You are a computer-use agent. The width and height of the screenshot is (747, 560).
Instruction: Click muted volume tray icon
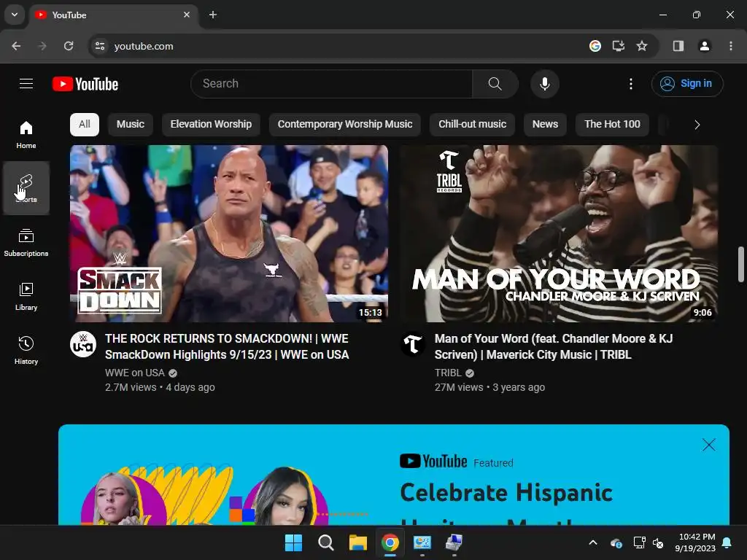658,542
